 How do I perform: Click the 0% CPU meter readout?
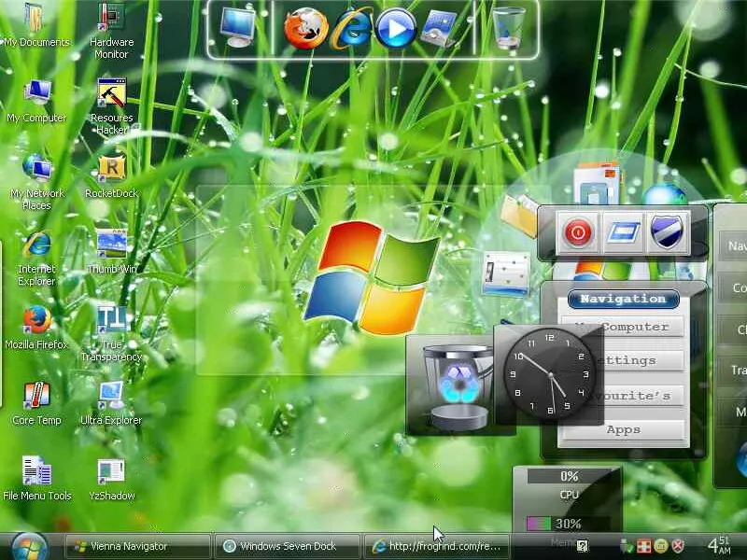coord(570,476)
